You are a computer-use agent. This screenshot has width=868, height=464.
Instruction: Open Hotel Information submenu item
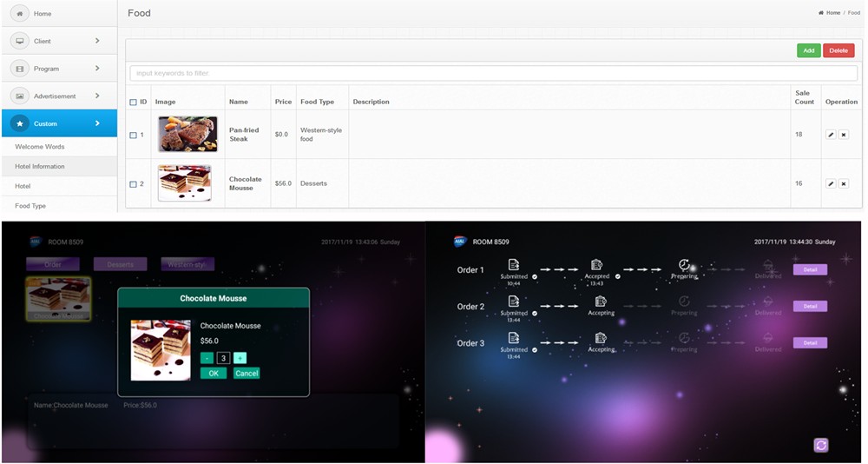(59, 166)
